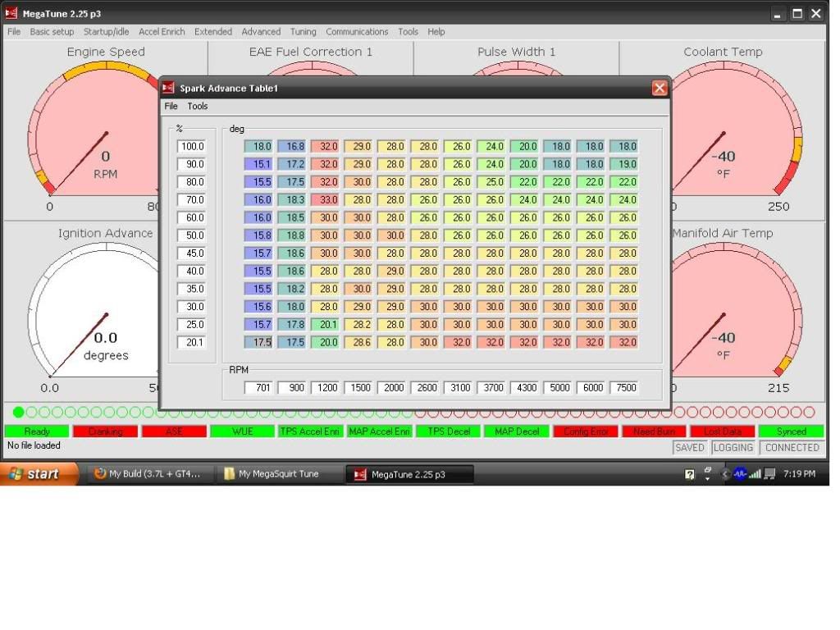Open the Tuning menu in main menu bar
Screen dimensions: 840x630
(x=303, y=32)
